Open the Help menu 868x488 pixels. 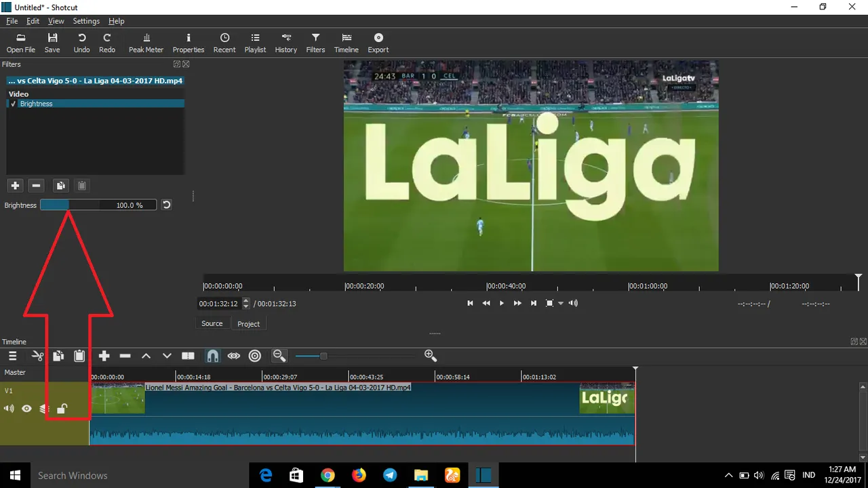pos(117,21)
